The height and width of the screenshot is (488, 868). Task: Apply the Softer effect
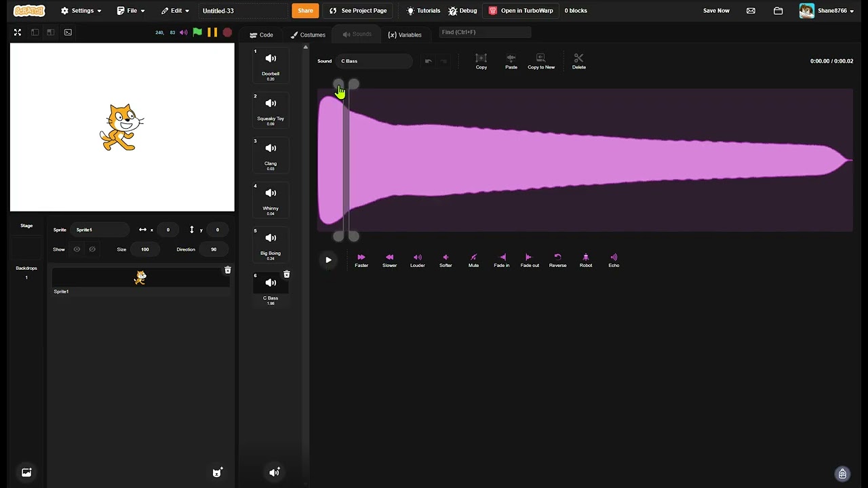[x=446, y=260]
